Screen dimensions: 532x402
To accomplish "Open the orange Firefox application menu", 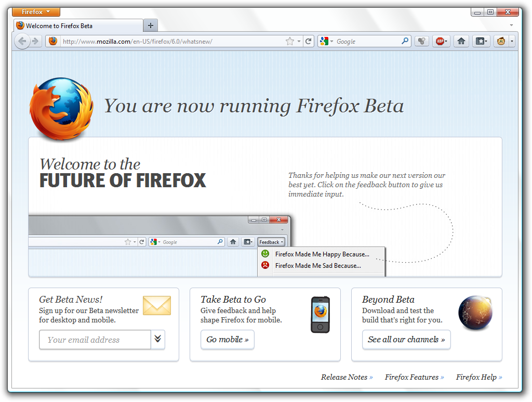I will 36,12.
